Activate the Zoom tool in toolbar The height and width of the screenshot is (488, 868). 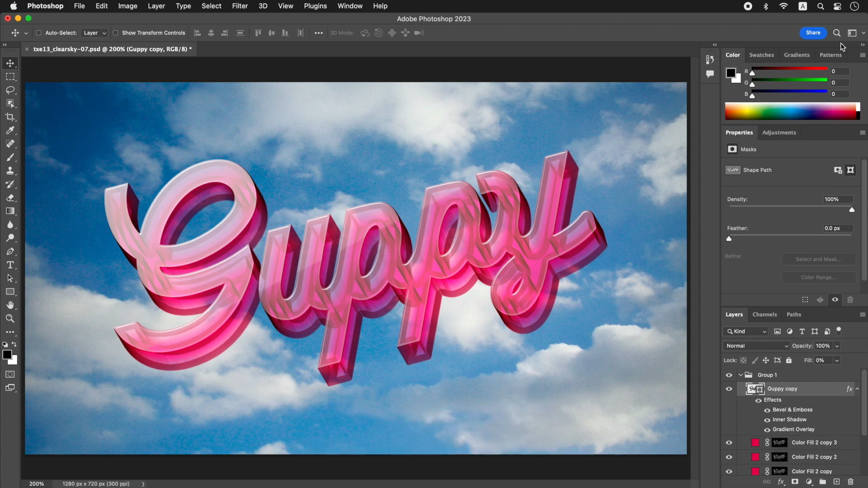[10, 319]
